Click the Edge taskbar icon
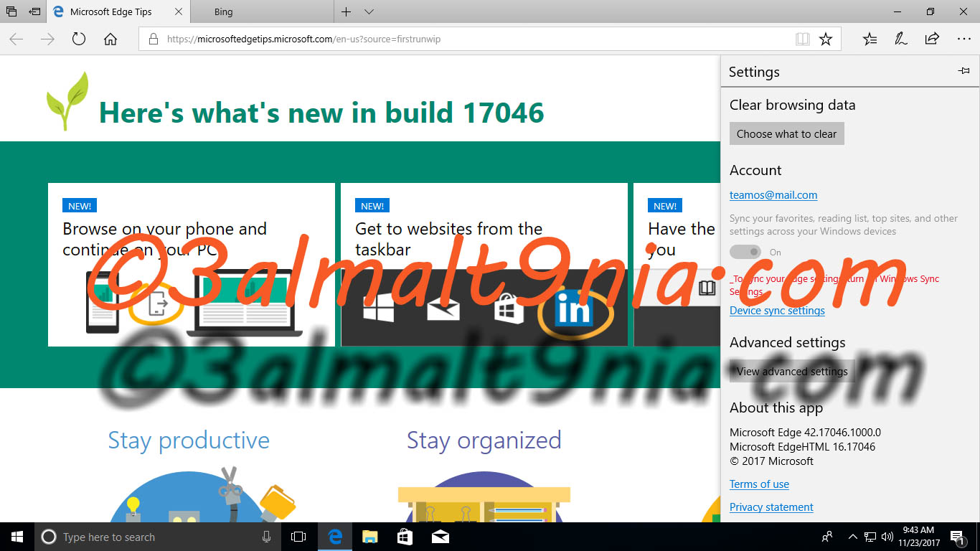The image size is (980, 551). click(334, 537)
